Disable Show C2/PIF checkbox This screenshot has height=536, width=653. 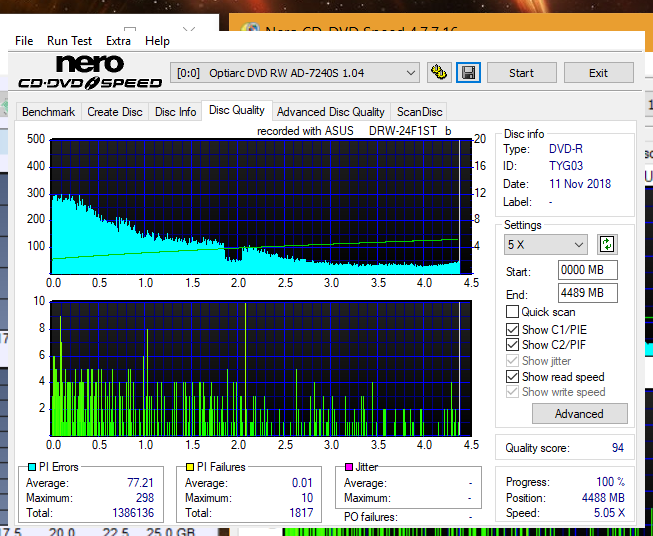[x=512, y=344]
